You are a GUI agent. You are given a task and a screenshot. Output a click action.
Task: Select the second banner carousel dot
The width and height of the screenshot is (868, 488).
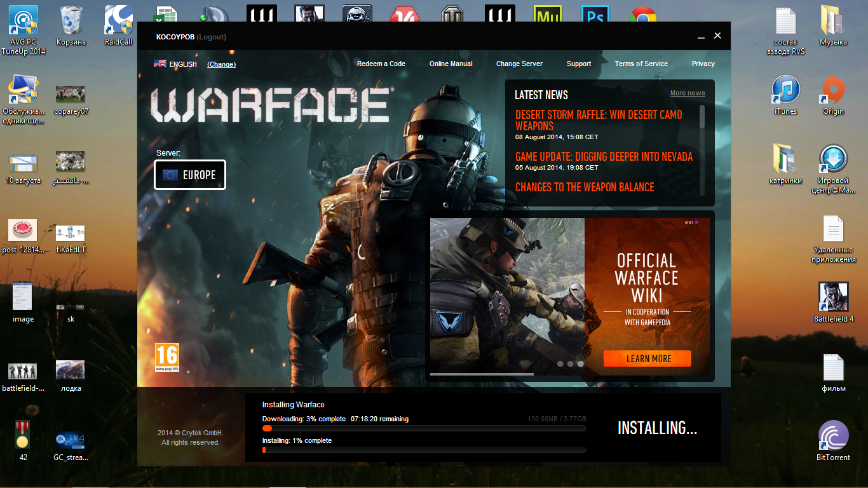pyautogui.click(x=570, y=364)
